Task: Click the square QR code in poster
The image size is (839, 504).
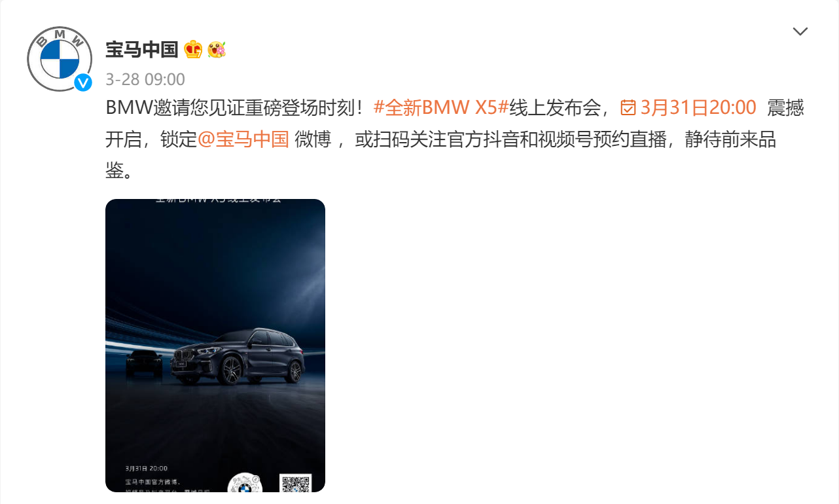Action: (x=295, y=483)
